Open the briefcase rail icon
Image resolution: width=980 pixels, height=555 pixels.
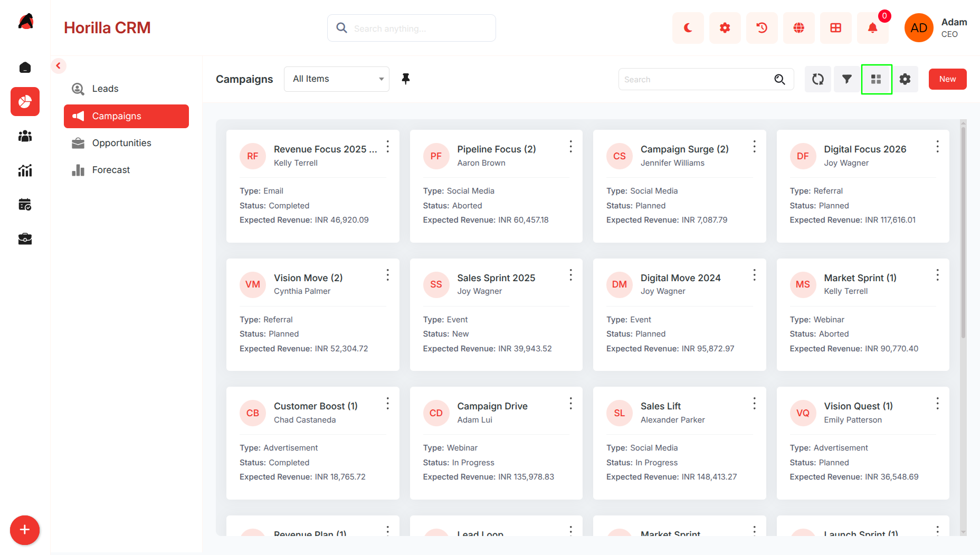(x=25, y=239)
